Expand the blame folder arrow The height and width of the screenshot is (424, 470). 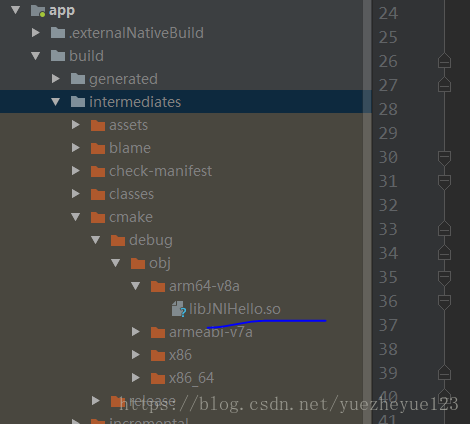click(76, 148)
